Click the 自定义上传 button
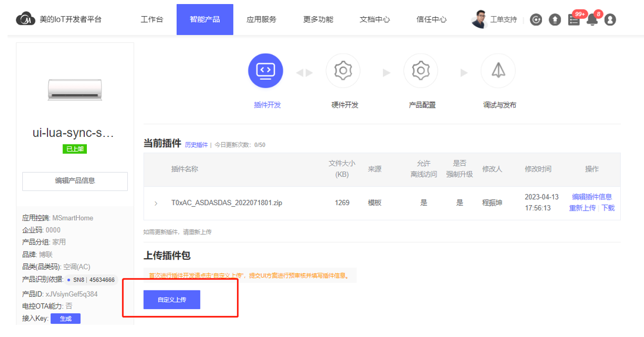 172,300
